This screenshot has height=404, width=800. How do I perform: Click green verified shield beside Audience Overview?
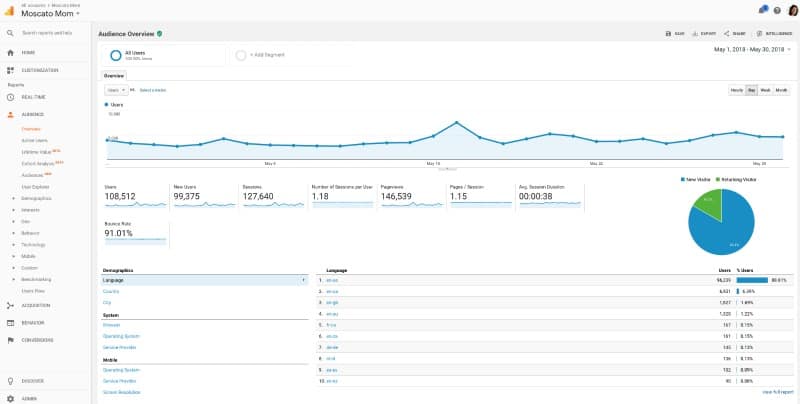tap(160, 34)
